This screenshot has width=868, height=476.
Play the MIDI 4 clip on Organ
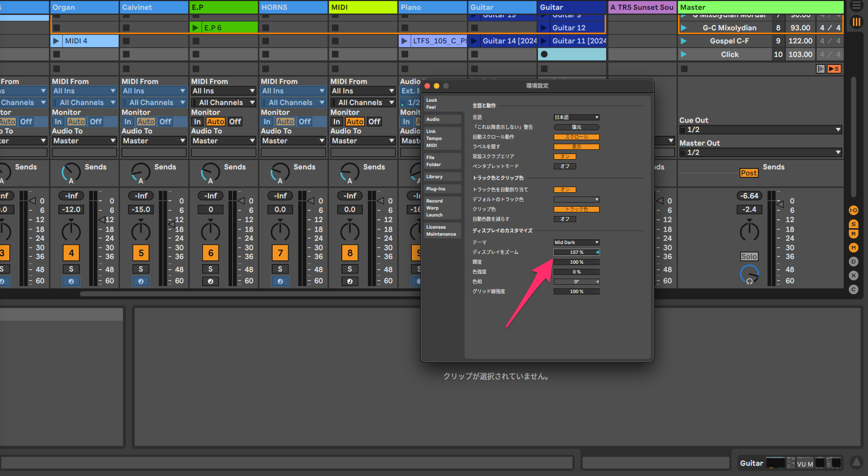tap(56, 41)
